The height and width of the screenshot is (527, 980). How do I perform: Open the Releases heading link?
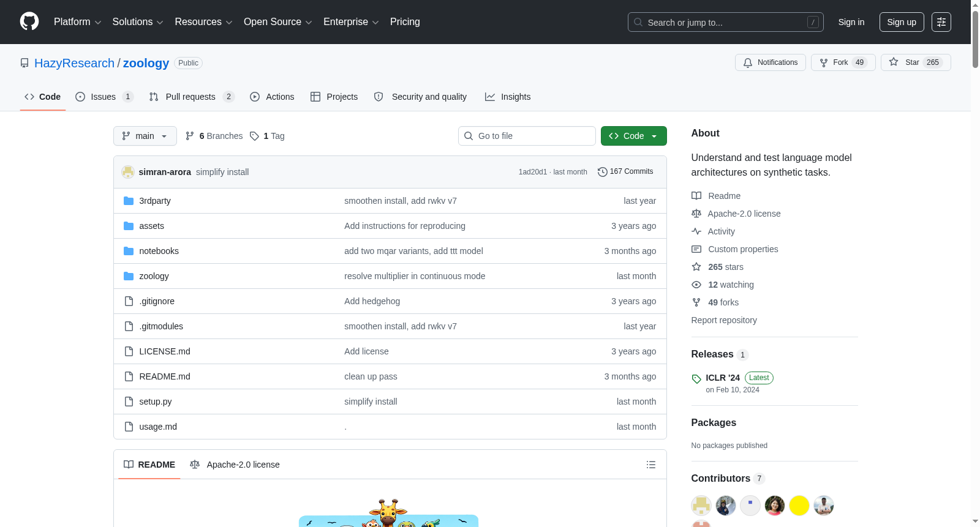pos(712,354)
